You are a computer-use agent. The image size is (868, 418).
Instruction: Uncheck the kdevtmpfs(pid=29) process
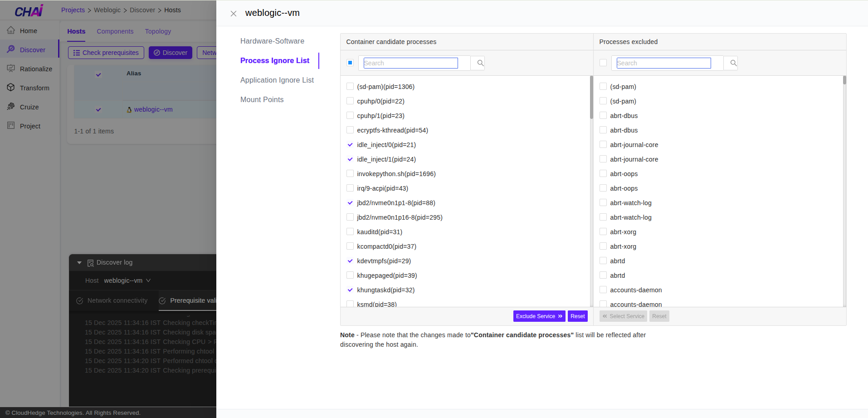click(350, 261)
